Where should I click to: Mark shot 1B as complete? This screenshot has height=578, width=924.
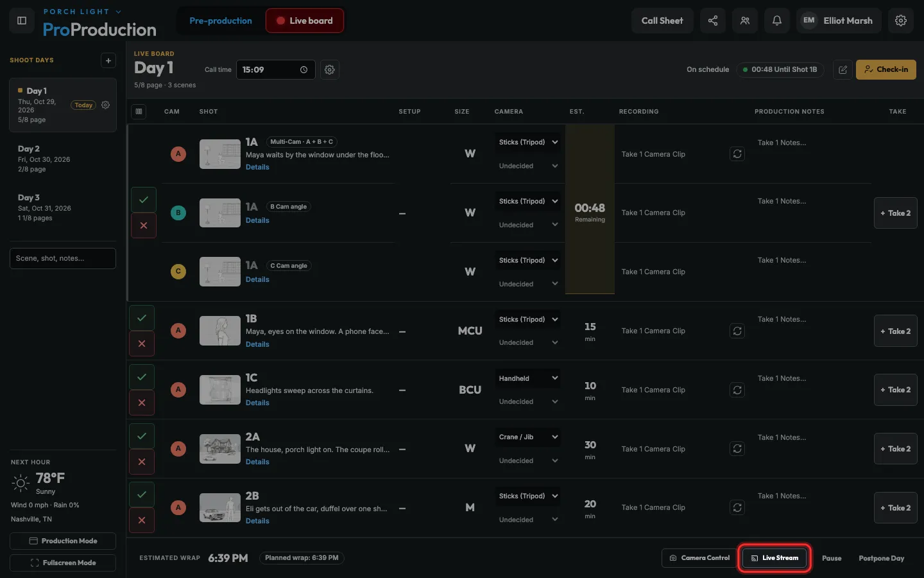[142, 318]
